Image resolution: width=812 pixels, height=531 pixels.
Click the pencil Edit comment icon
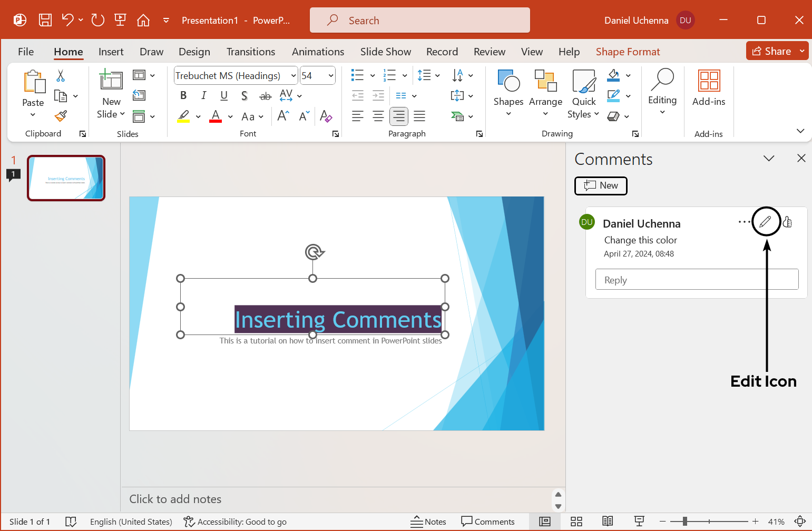coord(766,222)
